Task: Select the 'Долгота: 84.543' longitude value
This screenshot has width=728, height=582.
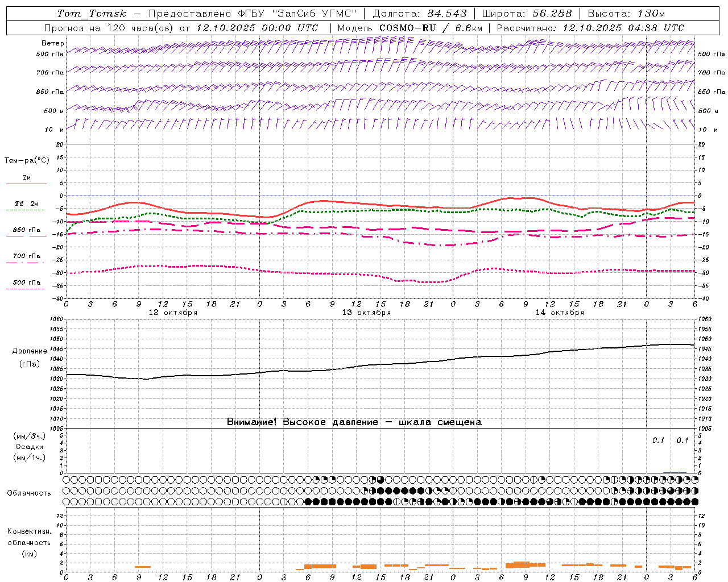Action: [420, 14]
